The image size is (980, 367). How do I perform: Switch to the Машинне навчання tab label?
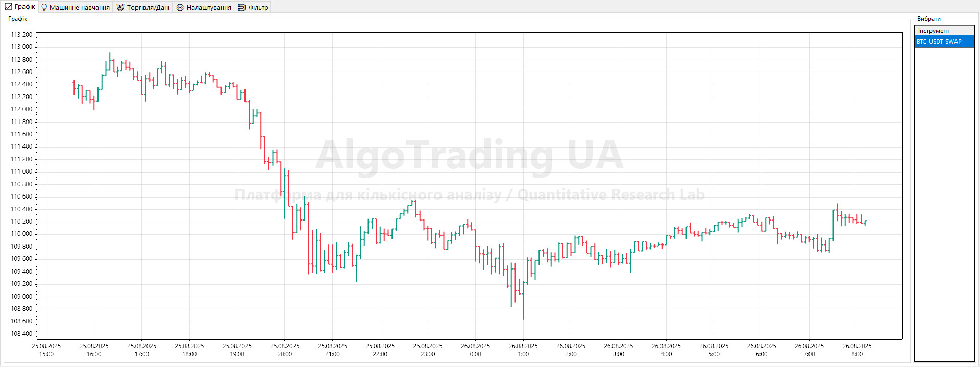point(80,8)
